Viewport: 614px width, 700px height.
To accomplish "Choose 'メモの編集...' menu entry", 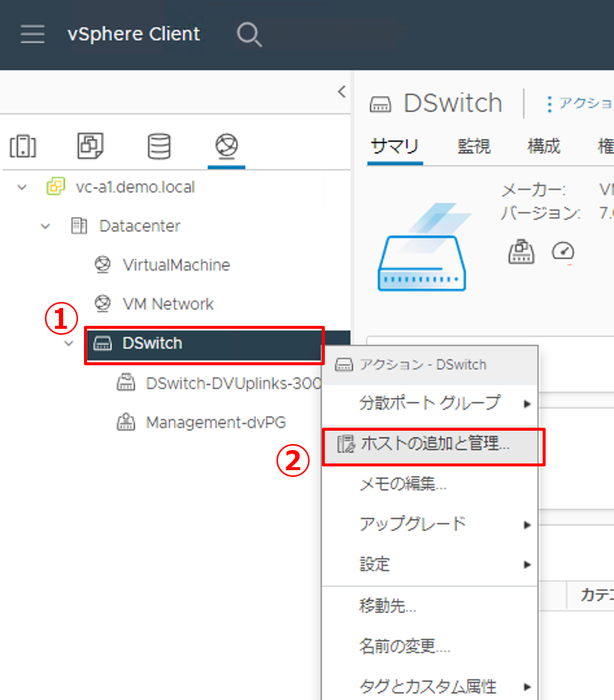I will pyautogui.click(x=402, y=484).
